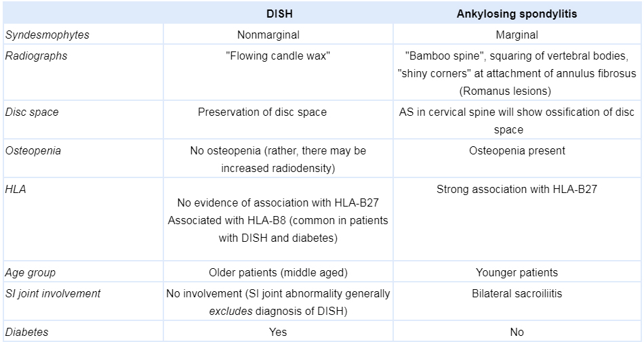Click the Yes cell in Diabetes row
Screen dimensions: 644x342
[277, 332]
